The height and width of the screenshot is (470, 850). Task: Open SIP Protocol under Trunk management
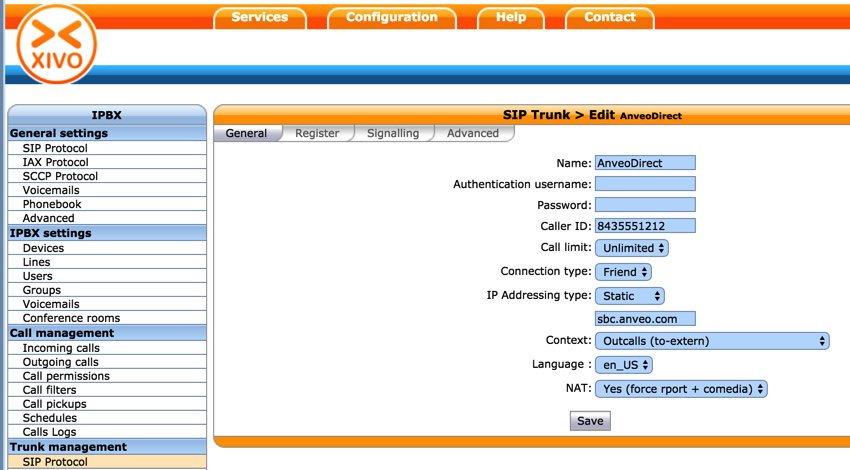(107, 462)
